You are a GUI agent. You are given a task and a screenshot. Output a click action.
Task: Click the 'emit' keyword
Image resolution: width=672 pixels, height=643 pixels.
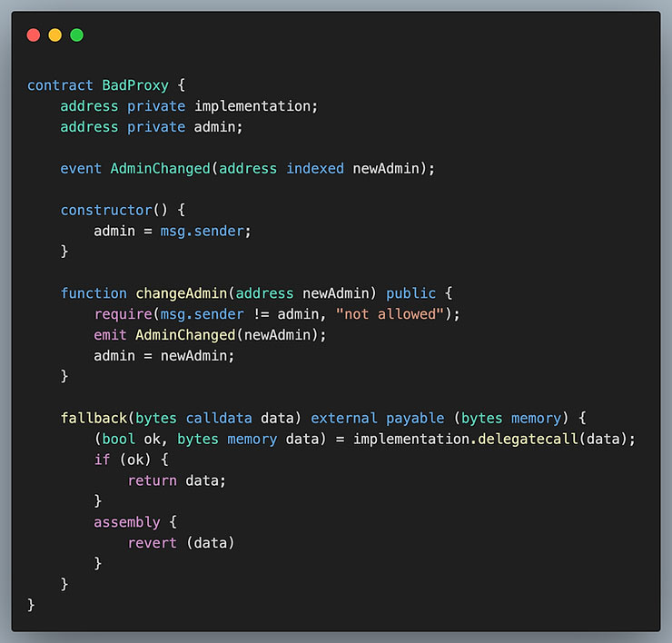point(110,335)
